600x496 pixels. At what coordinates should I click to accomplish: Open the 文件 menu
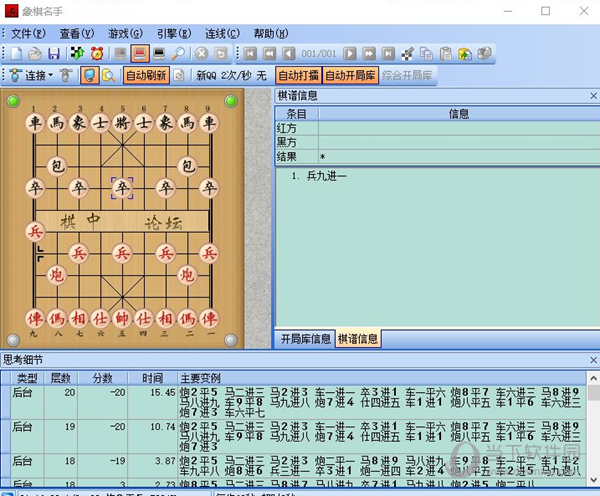(28, 33)
